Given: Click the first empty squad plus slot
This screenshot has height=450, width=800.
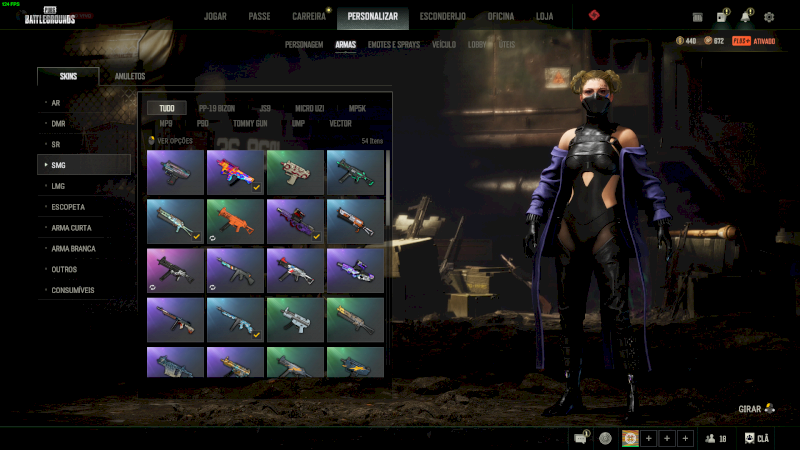Looking at the screenshot, I should click(648, 438).
